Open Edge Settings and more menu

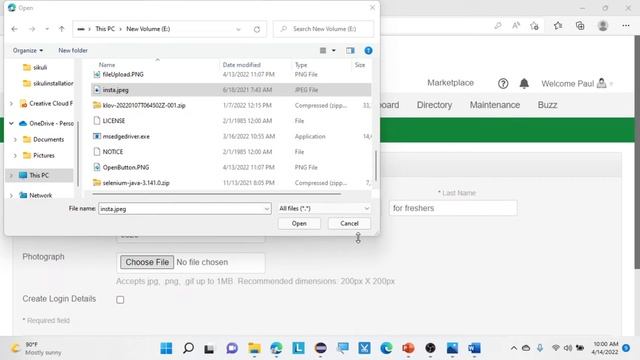tap(626, 26)
